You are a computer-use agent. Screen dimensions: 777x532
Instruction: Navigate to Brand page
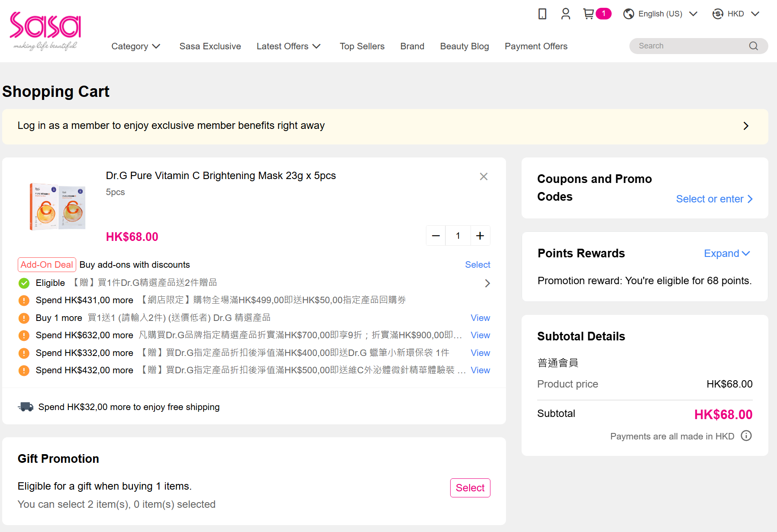[x=413, y=46]
